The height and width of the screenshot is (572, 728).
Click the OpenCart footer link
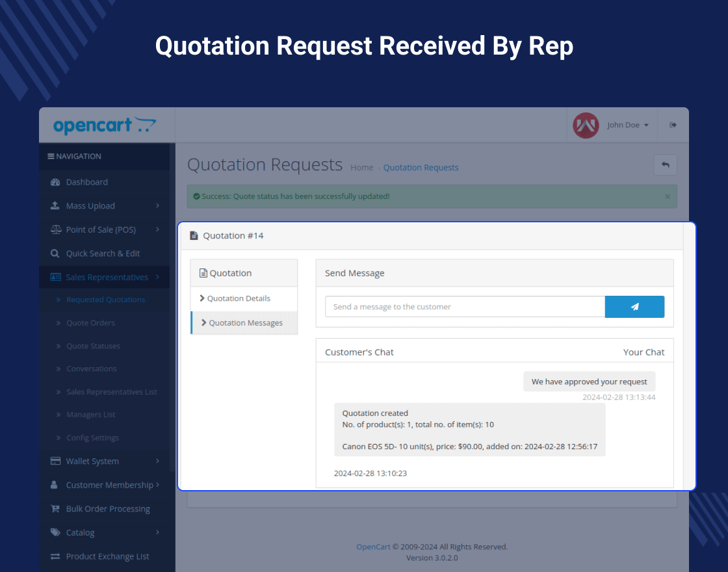tap(373, 547)
